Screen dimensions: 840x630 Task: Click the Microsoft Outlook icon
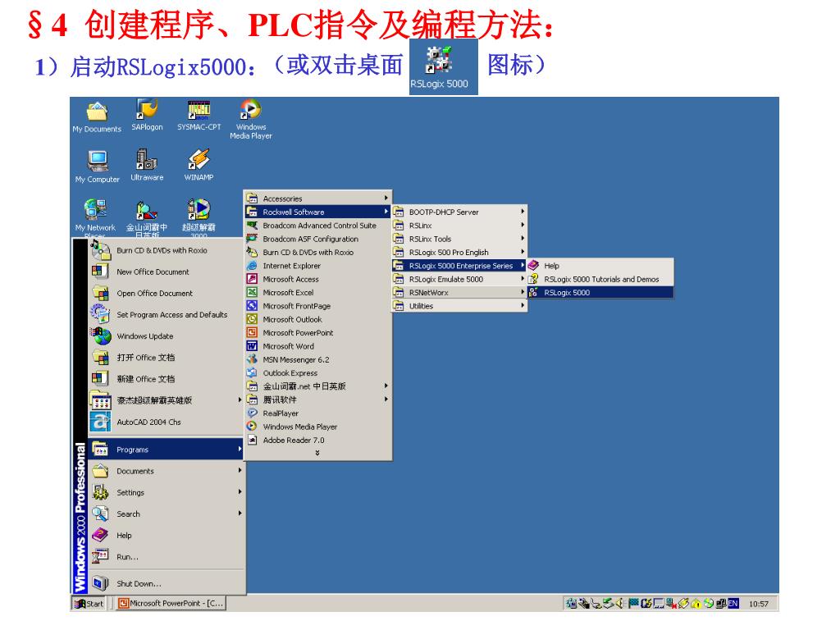252,319
